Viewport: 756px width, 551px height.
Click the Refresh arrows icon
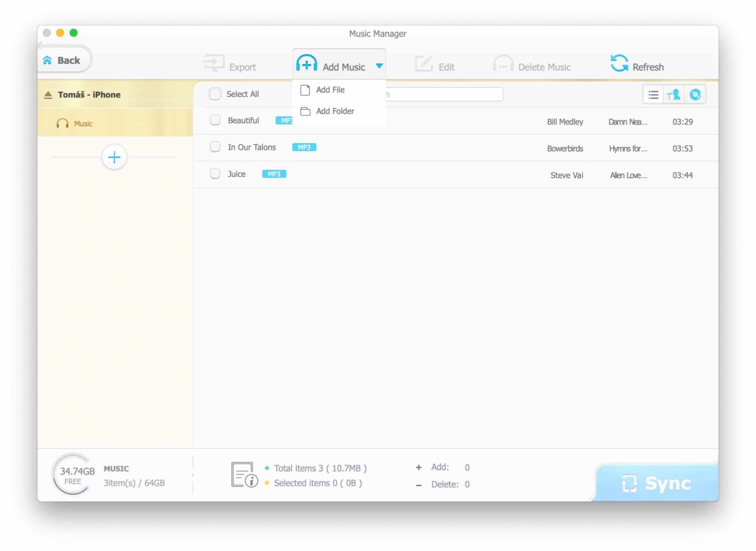coord(619,63)
